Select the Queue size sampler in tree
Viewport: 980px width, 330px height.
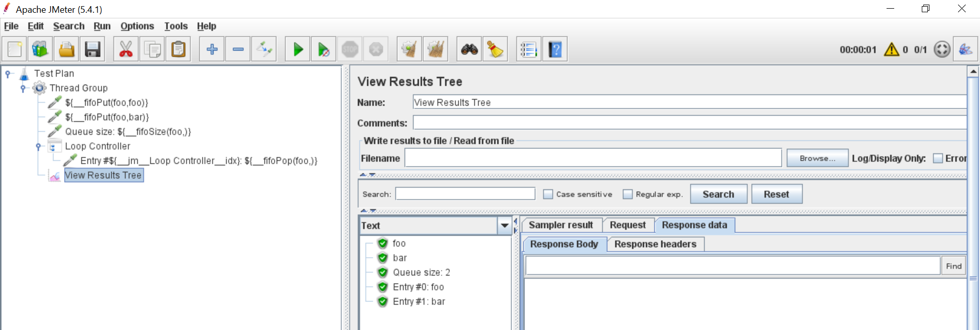pos(128,132)
